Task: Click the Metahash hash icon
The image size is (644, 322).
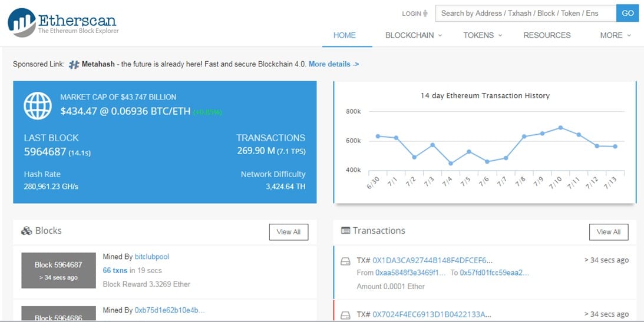Action: point(74,64)
